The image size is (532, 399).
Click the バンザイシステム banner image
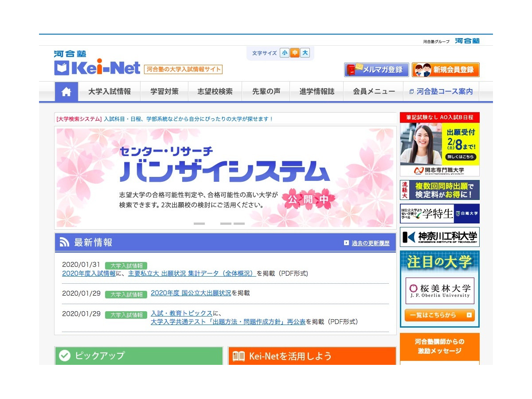pos(225,177)
